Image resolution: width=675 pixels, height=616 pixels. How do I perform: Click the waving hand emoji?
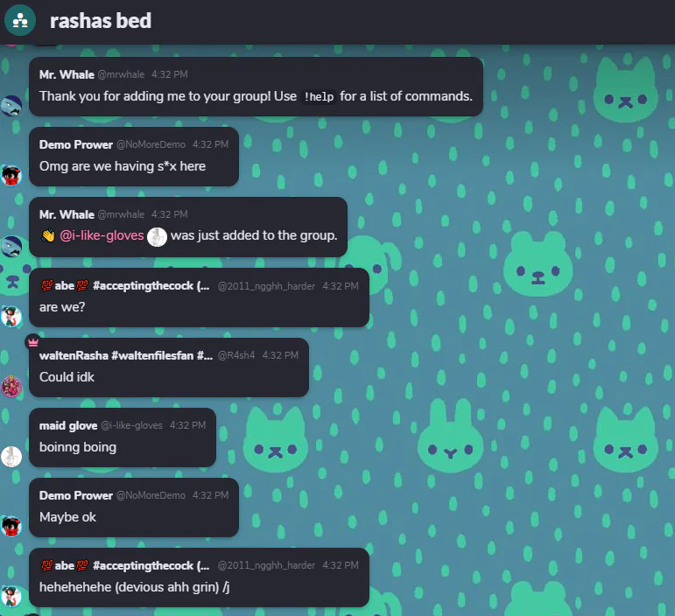click(x=48, y=235)
